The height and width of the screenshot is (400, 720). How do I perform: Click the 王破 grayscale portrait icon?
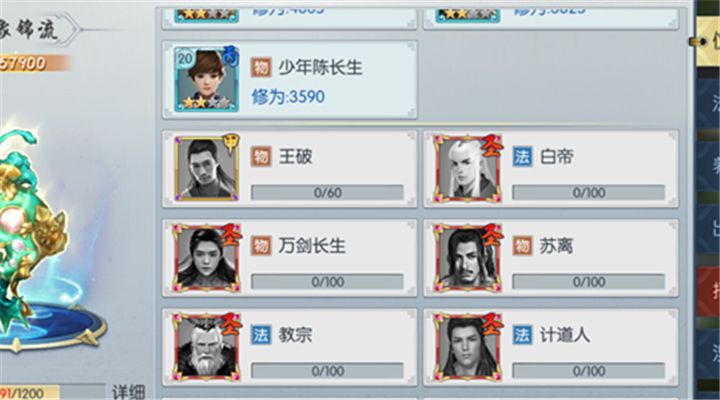206,169
